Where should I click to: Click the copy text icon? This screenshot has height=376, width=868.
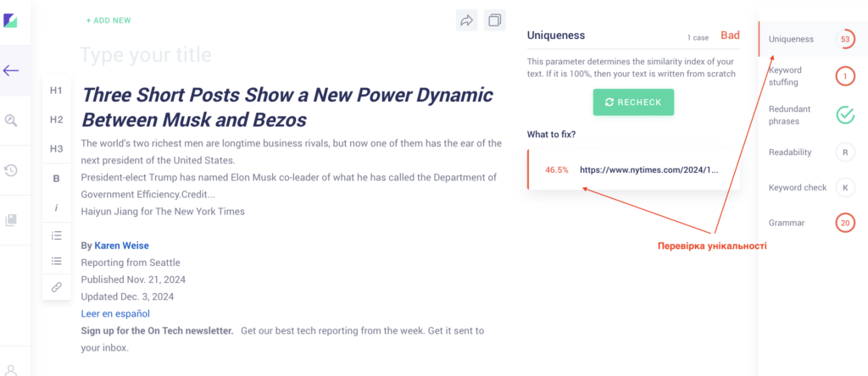(494, 20)
